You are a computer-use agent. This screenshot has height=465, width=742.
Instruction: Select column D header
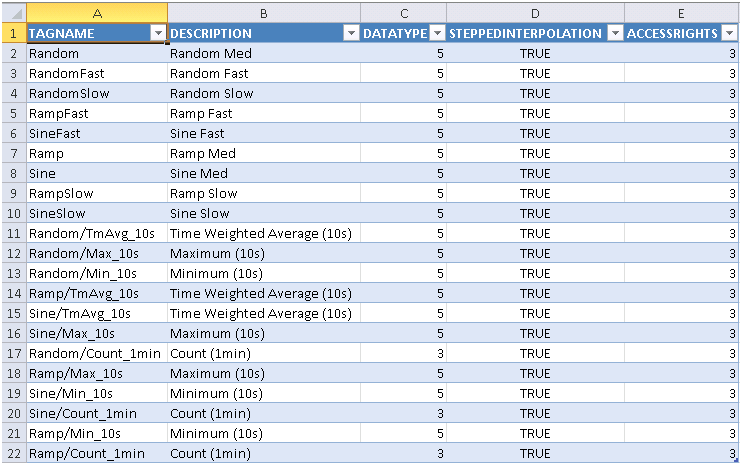[535, 13]
